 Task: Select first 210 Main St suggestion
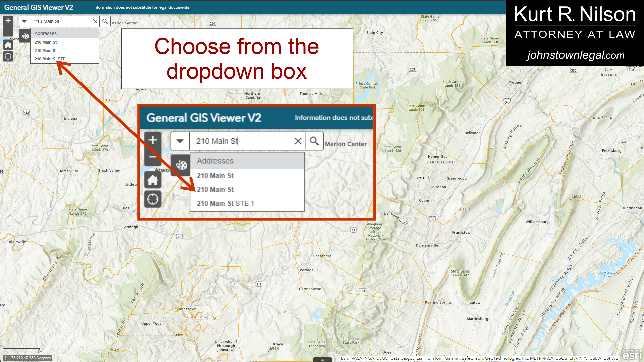[46, 42]
